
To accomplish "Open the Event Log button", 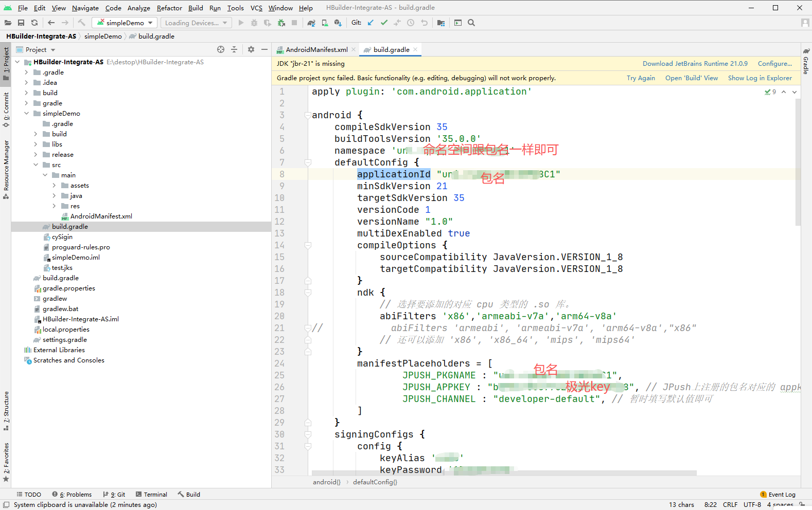I will [x=778, y=495].
